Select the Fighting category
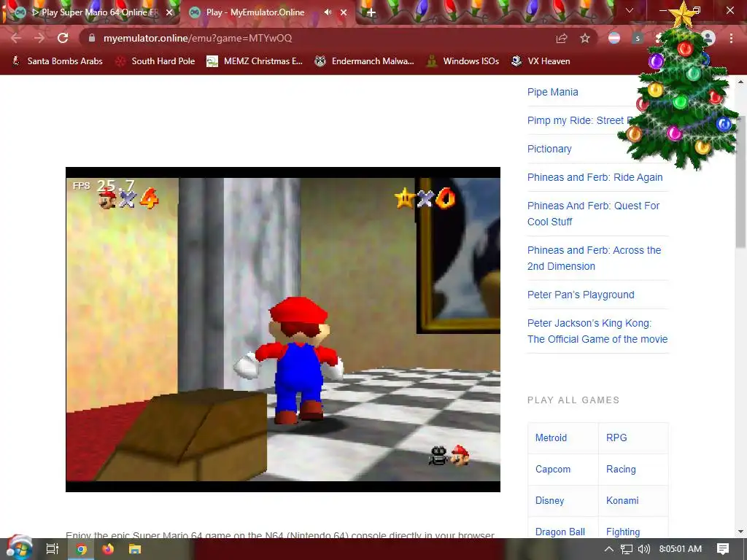The width and height of the screenshot is (747, 560). click(623, 532)
